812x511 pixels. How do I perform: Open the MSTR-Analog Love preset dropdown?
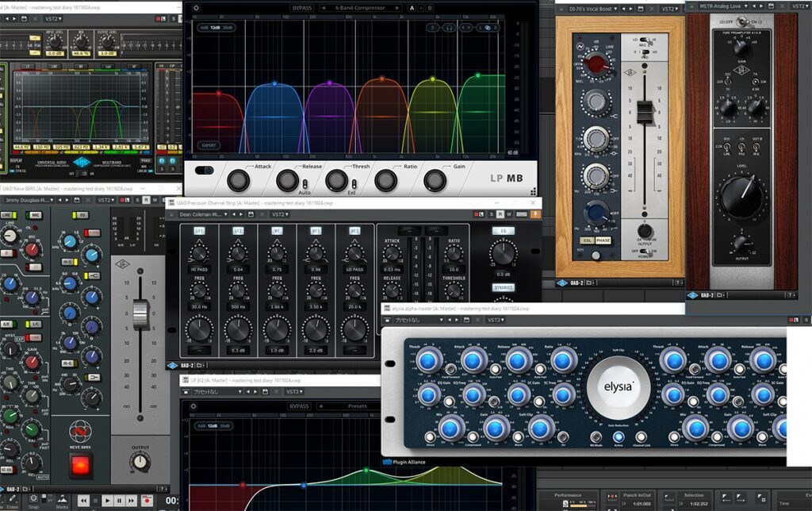(723, 6)
